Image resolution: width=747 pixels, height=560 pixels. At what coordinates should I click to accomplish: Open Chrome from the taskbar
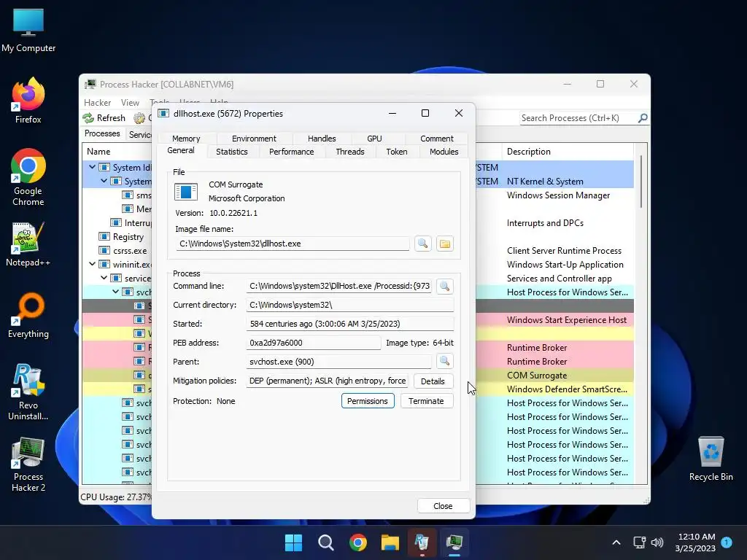point(357,542)
